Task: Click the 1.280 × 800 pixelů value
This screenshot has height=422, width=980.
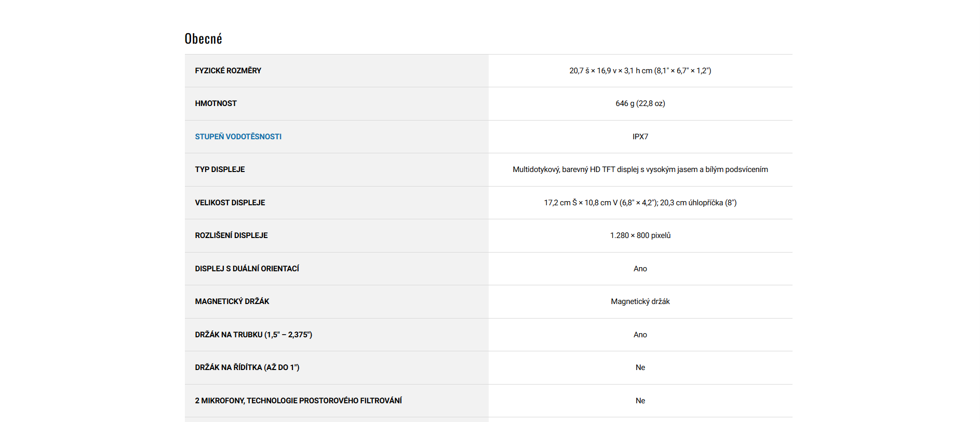Action: click(x=640, y=235)
